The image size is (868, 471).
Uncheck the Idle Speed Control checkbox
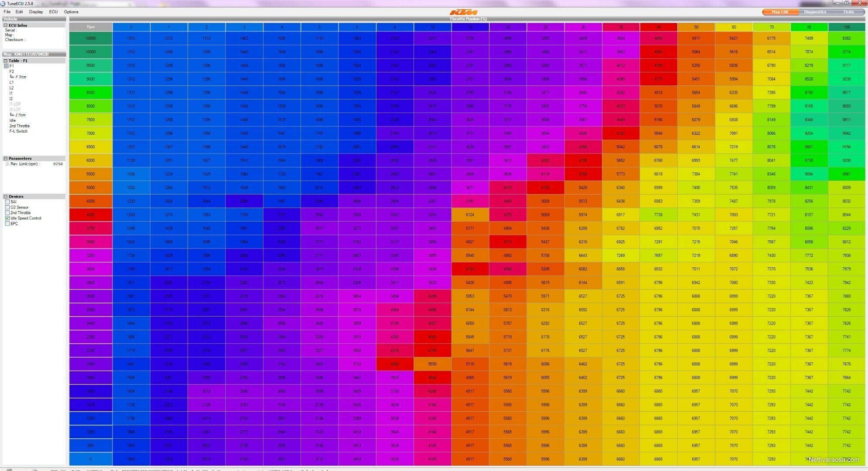tap(7, 218)
